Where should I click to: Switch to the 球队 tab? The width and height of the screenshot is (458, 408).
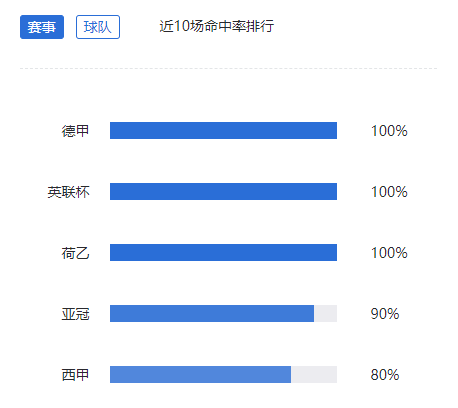click(98, 27)
